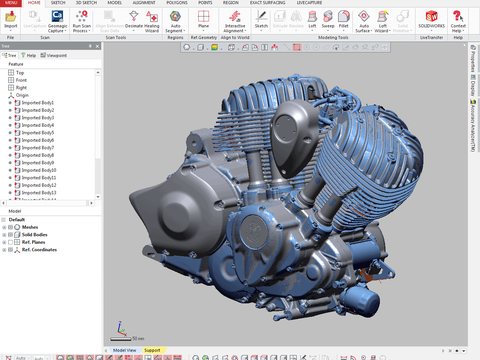480x360 pixels.
Task: Run Auto Segment on regions
Action: point(175,21)
